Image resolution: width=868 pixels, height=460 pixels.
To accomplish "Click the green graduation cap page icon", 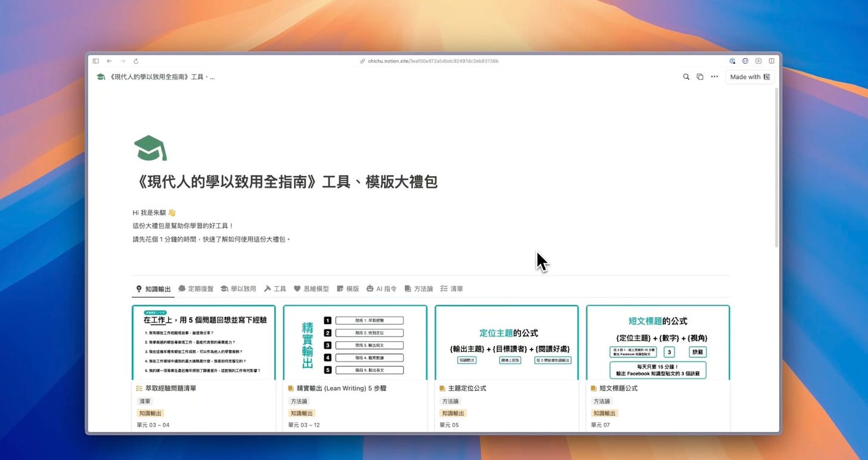I will click(150, 148).
